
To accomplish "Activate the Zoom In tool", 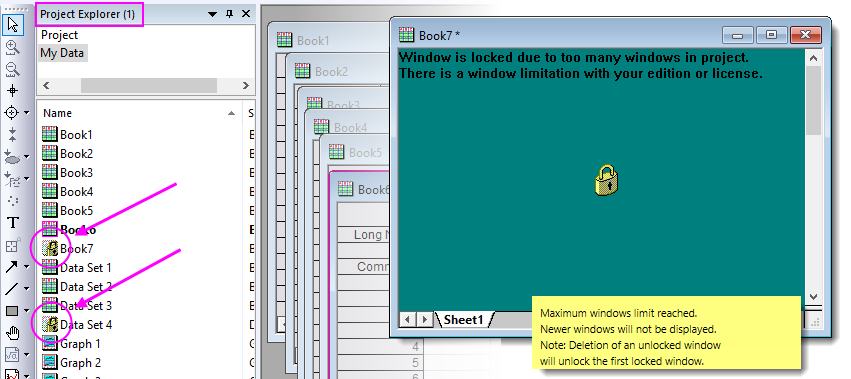I will (12, 48).
